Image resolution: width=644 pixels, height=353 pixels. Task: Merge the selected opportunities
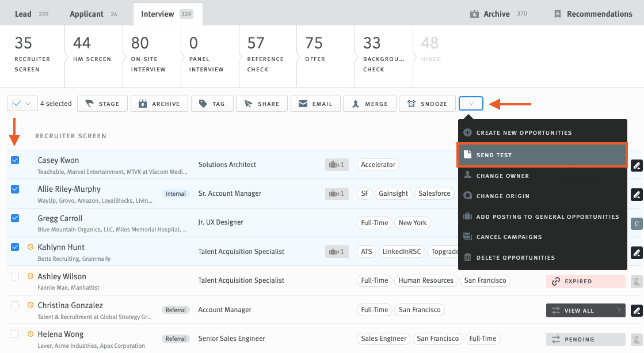click(x=369, y=104)
